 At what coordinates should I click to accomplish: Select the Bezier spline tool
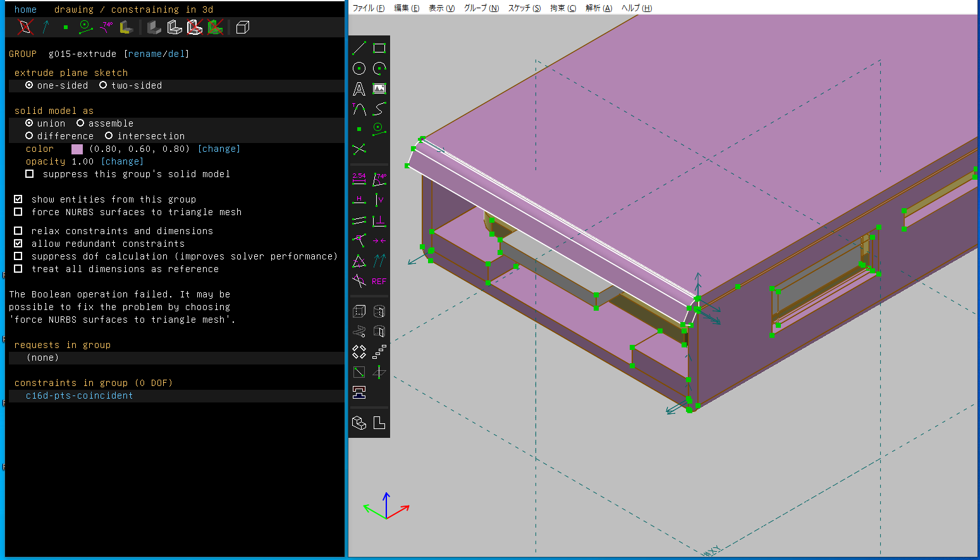coord(379,109)
